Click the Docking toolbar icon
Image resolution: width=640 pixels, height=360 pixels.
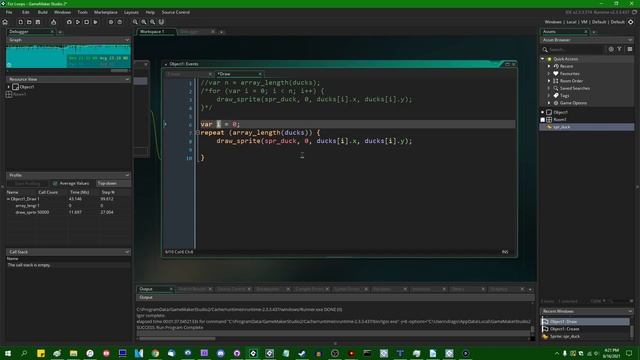[161, 22]
